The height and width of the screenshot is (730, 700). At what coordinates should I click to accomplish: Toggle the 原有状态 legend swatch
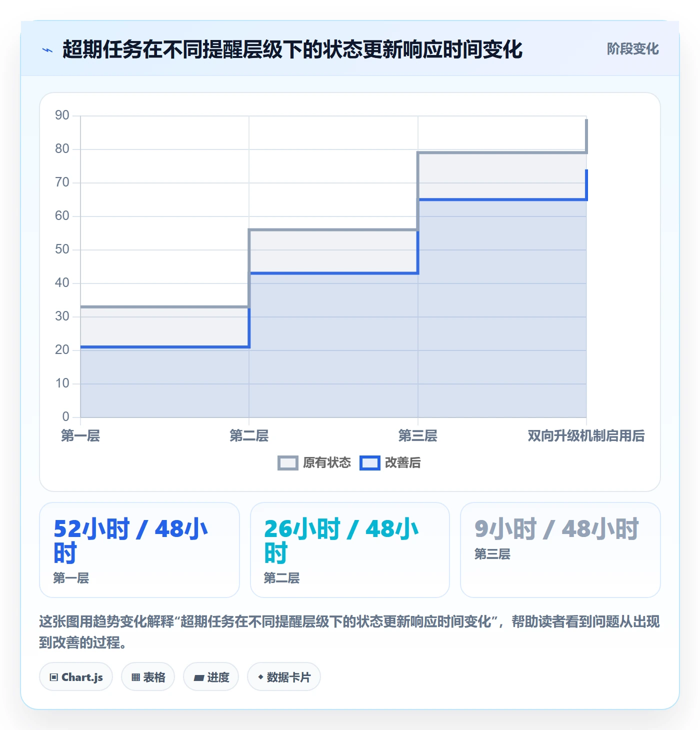point(287,463)
